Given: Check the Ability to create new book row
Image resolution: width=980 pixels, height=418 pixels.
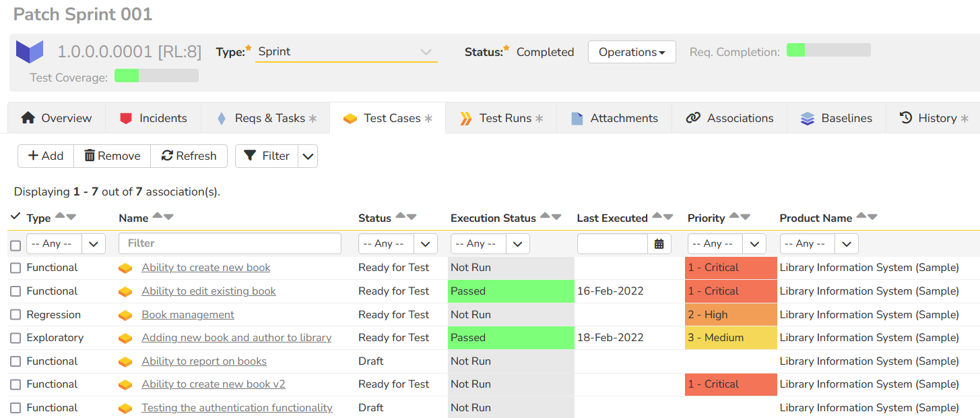Looking at the screenshot, I should 15,268.
